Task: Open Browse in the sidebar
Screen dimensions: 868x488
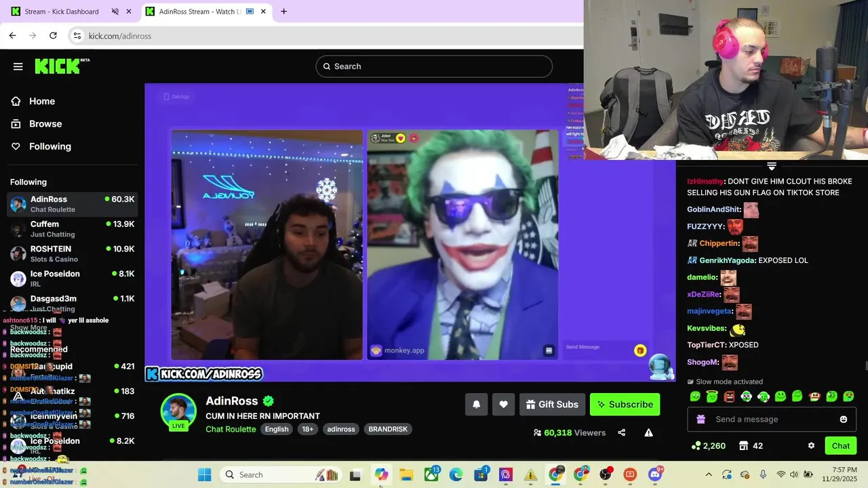Action: click(x=45, y=123)
